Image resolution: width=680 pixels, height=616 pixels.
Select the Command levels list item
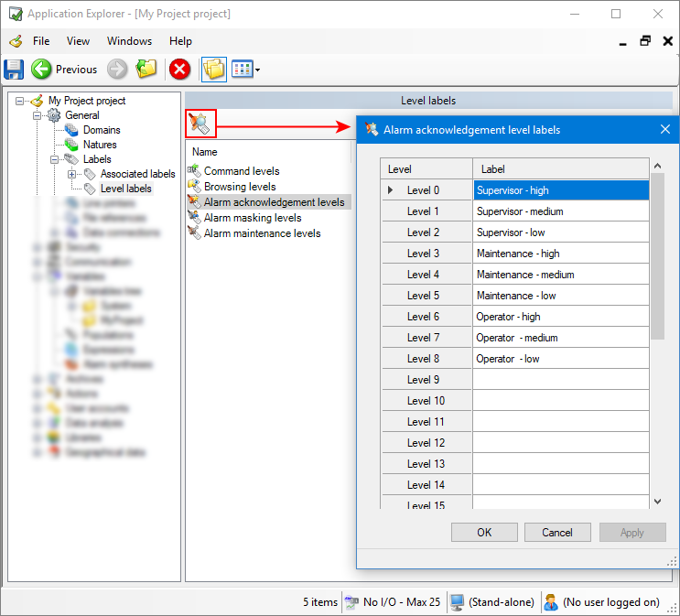[241, 171]
